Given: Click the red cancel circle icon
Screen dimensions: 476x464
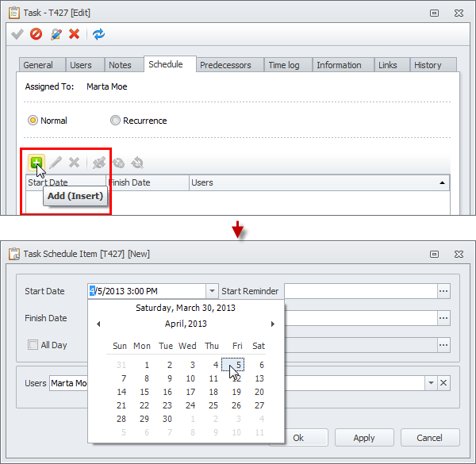Looking at the screenshot, I should pyautogui.click(x=36, y=34).
